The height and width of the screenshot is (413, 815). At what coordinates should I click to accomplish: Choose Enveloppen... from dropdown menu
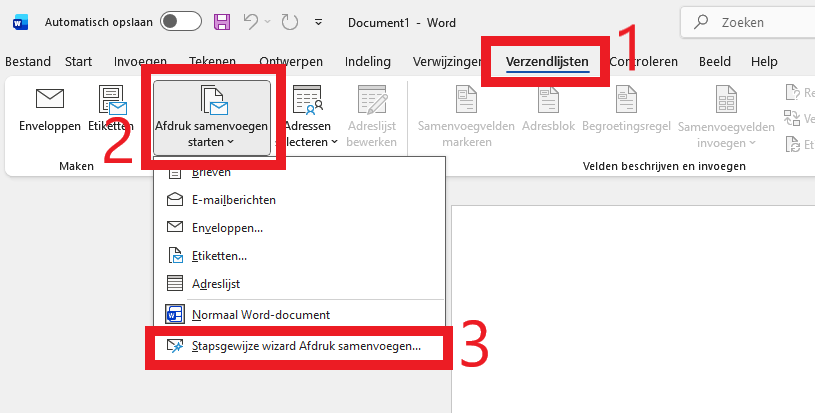coord(227,227)
